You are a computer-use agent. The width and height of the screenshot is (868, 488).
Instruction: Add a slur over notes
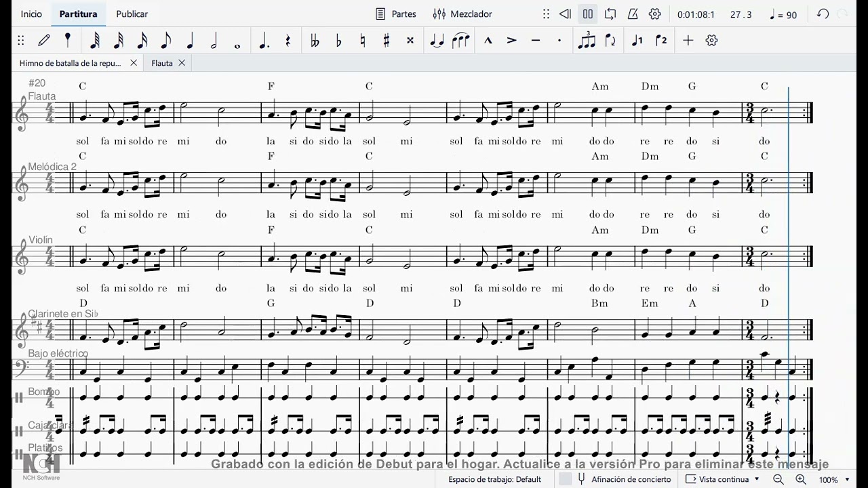pos(460,41)
